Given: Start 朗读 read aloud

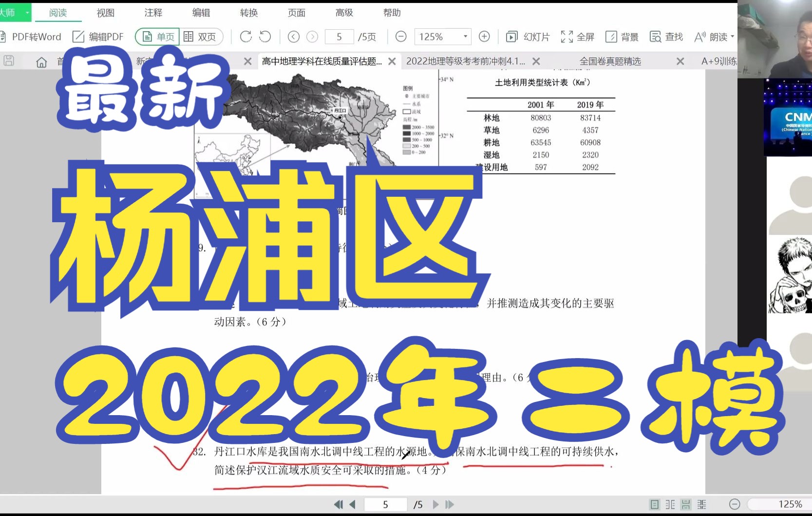Looking at the screenshot, I should click(x=711, y=37).
